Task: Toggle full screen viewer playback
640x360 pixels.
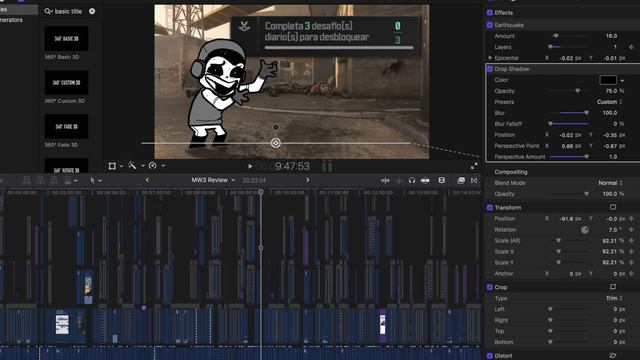Action: point(474,166)
